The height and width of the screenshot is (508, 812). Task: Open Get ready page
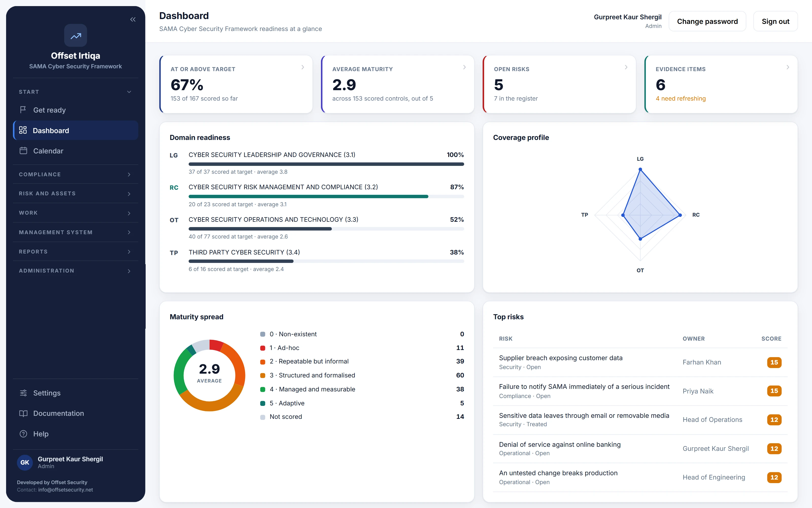[76, 110]
